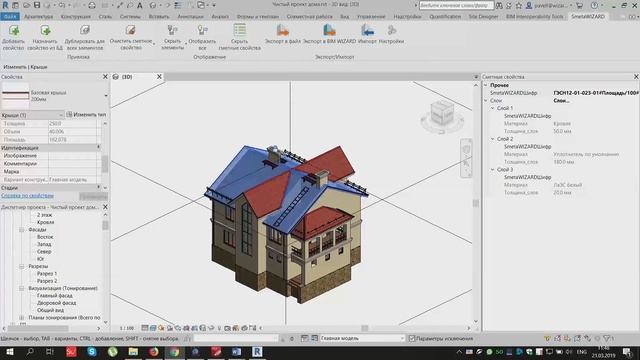Click Очистить сметное свойство icon
This screenshot has width=640, height=360.
tap(131, 30)
